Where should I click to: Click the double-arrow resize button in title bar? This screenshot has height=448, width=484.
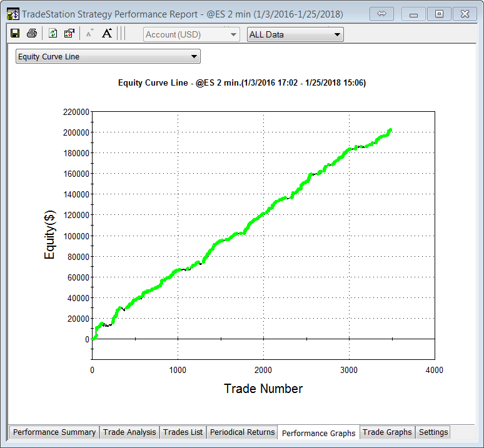click(382, 13)
